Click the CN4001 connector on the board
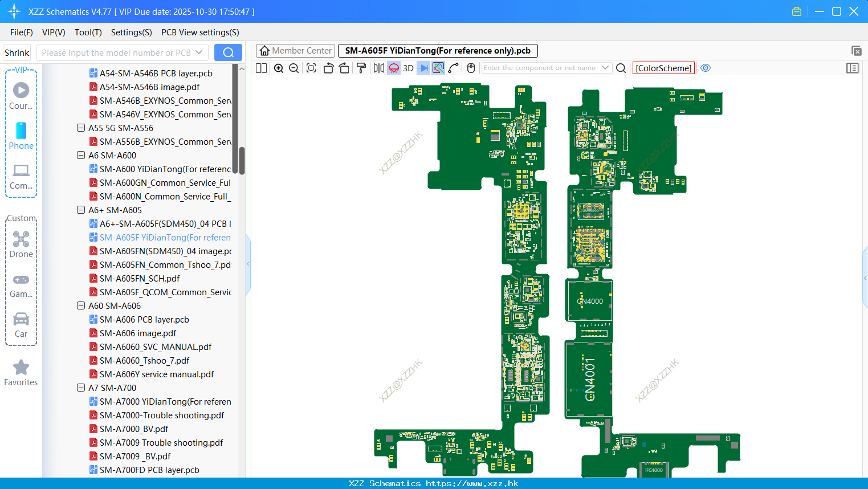 [589, 380]
